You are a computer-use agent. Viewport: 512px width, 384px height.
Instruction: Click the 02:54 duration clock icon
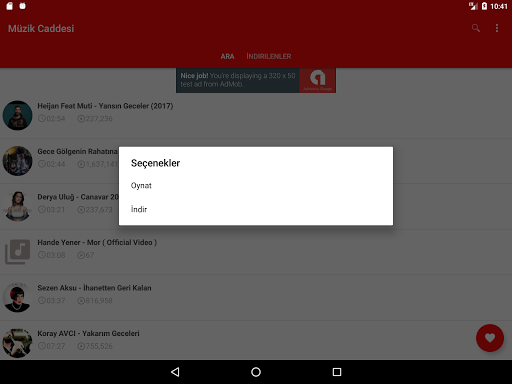tap(42, 118)
